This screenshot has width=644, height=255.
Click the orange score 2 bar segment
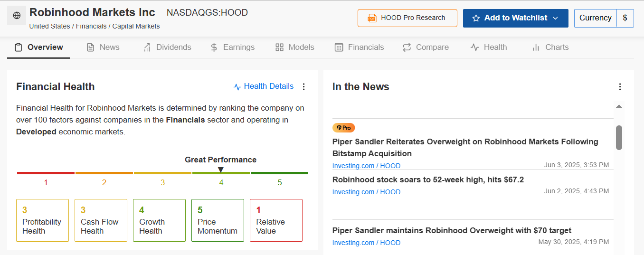tap(104, 173)
